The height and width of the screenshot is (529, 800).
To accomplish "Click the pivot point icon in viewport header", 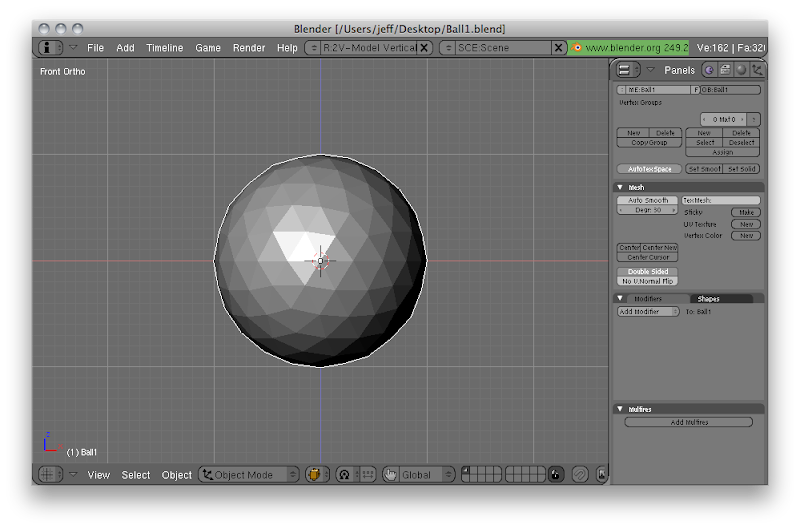I will pyautogui.click(x=346, y=475).
